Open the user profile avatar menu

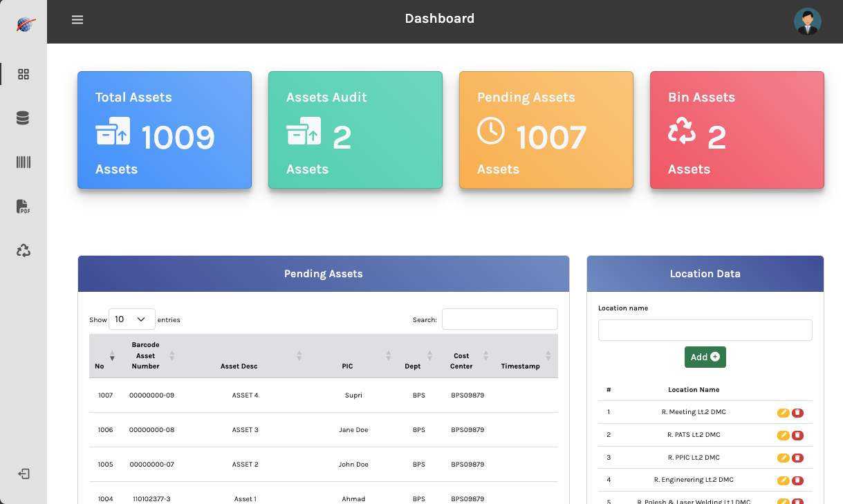(808, 21)
